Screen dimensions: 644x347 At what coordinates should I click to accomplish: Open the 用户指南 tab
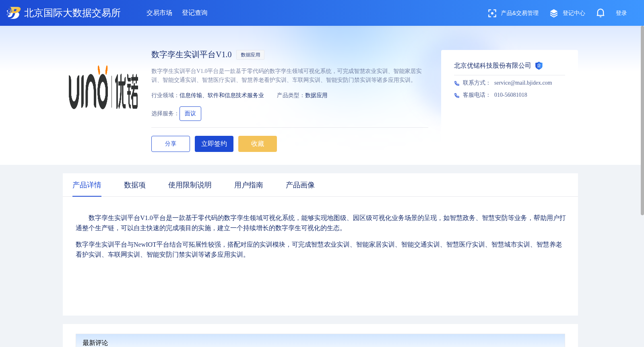point(249,185)
